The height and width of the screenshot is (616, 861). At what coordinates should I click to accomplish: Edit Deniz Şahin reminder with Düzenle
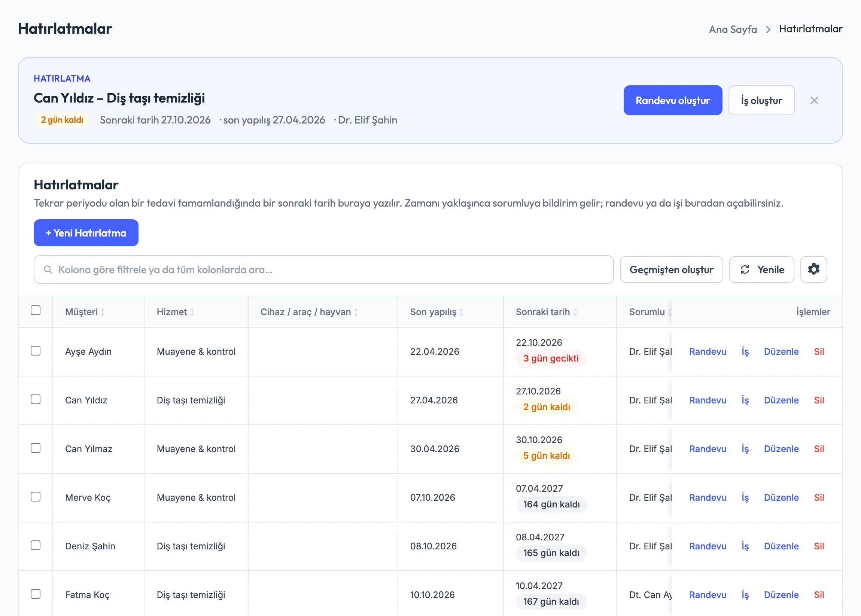tap(781, 546)
